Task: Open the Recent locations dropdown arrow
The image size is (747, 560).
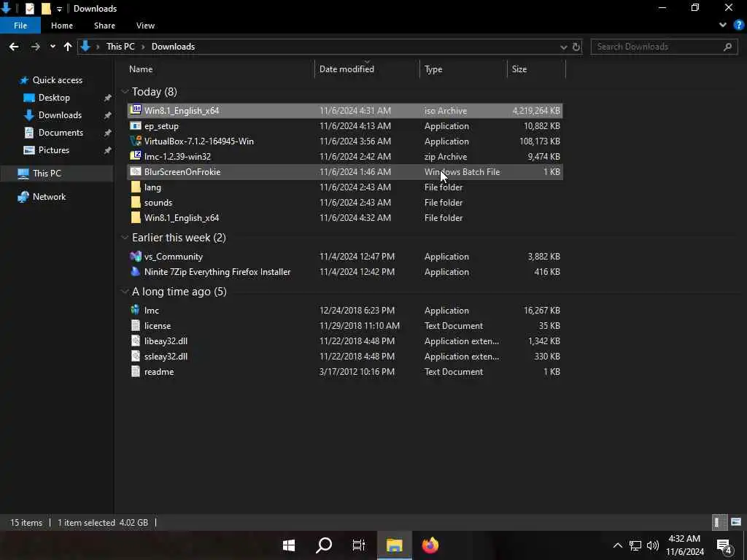Action: pyautogui.click(x=53, y=47)
